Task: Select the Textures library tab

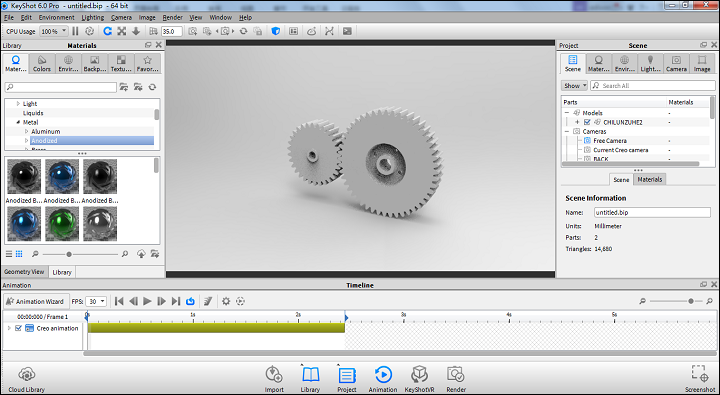Action: click(x=121, y=63)
